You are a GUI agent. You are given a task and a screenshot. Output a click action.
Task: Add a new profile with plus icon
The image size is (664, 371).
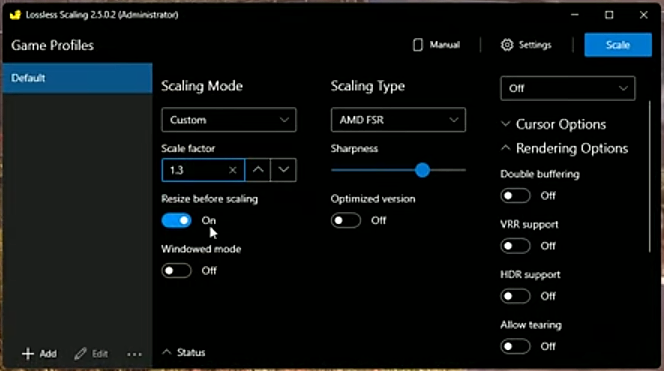pos(28,354)
